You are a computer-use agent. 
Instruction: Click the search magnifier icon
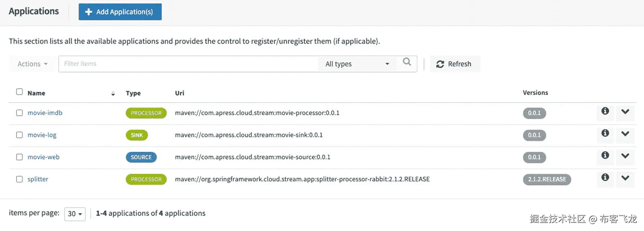tap(407, 62)
